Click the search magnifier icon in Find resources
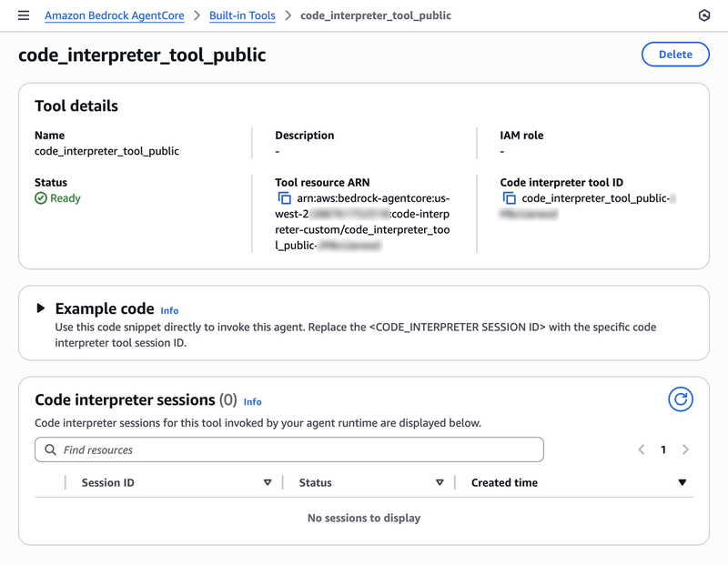728x565 pixels. (50, 449)
